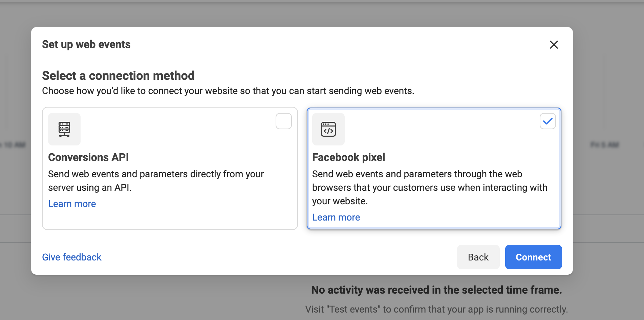Click the Facebook pixel code window icon
Image resolution: width=644 pixels, height=320 pixels.
[x=328, y=129]
